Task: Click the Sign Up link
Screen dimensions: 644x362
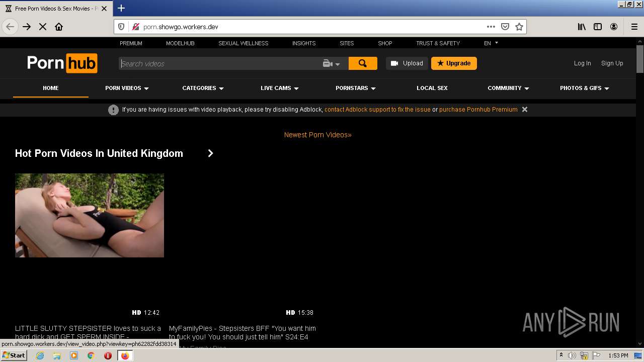Action: [612, 63]
